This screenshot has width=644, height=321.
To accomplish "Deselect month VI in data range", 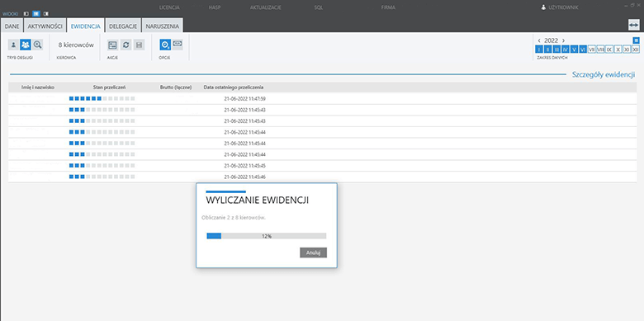I will pos(583,50).
